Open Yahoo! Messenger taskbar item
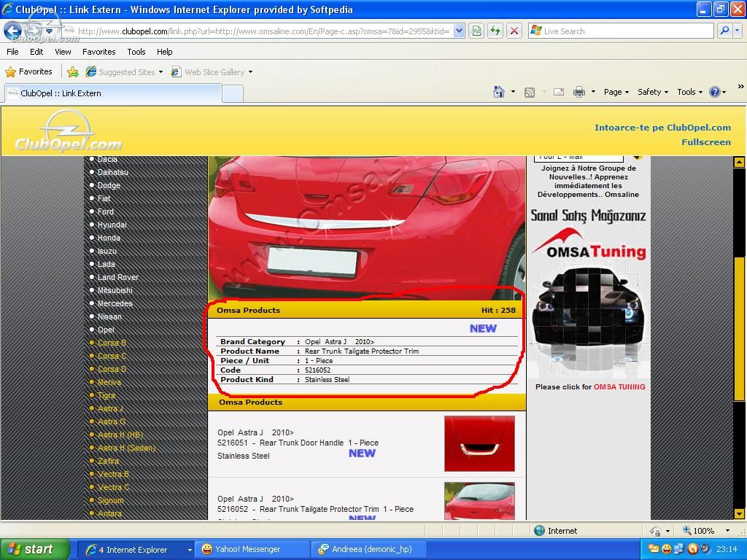747x560 pixels. (x=253, y=550)
